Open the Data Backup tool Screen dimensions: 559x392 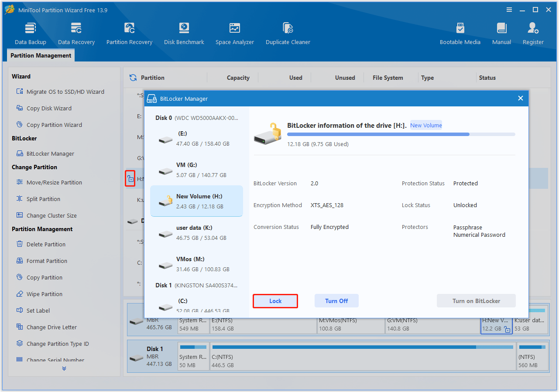click(x=30, y=34)
